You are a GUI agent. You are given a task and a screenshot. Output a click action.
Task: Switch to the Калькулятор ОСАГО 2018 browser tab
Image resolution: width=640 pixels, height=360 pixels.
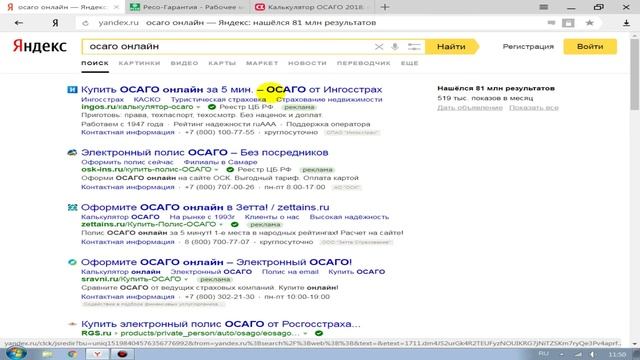pyautogui.click(x=312, y=7)
